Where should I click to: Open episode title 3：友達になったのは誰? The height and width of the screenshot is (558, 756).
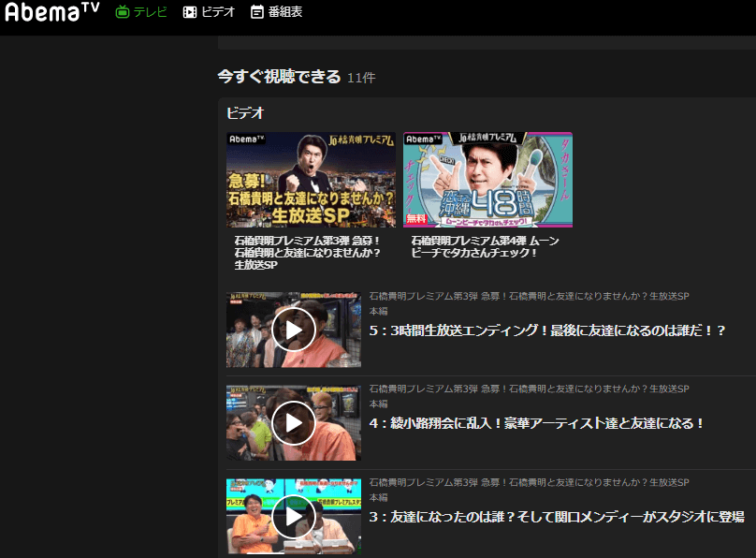[557, 517]
